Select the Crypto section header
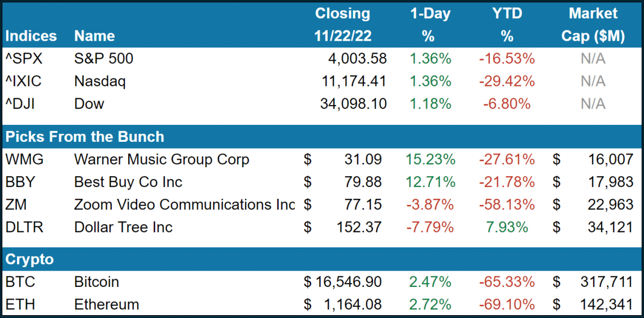Screen dimensions: 644x318 [x=29, y=259]
